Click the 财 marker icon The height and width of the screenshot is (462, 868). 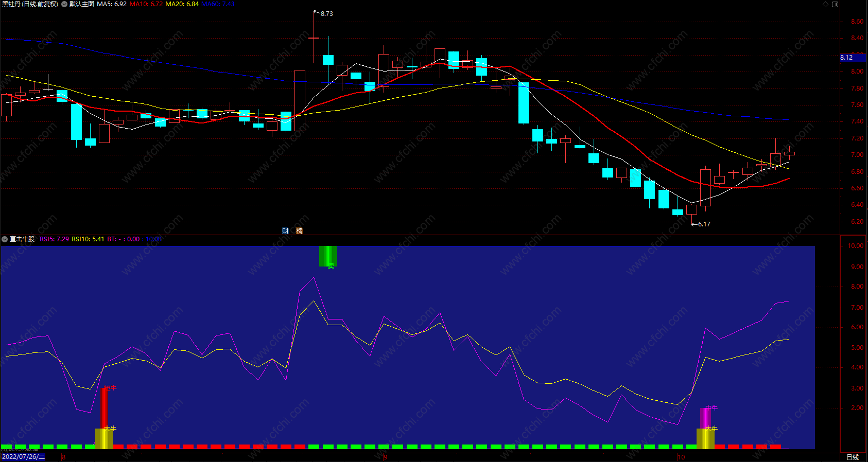(x=285, y=231)
